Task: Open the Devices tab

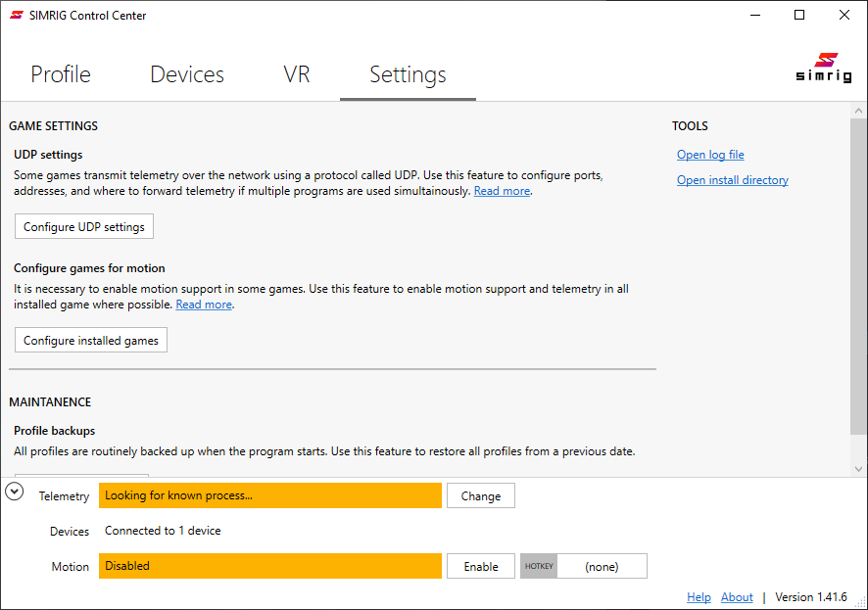Action: click(x=187, y=74)
